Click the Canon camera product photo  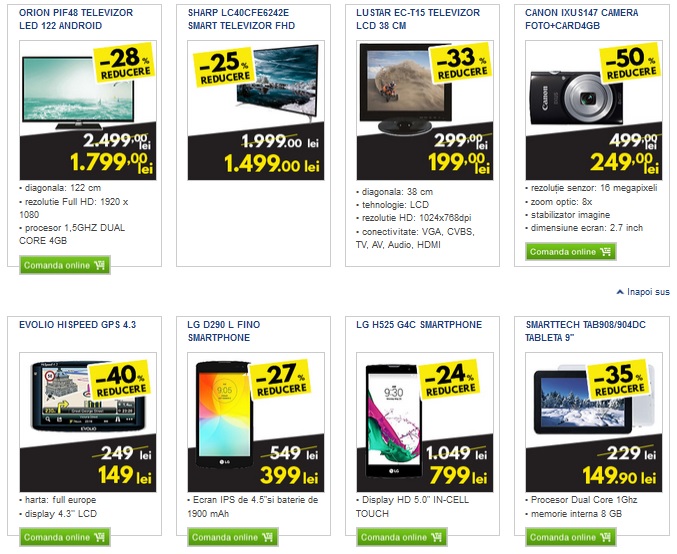tap(576, 98)
